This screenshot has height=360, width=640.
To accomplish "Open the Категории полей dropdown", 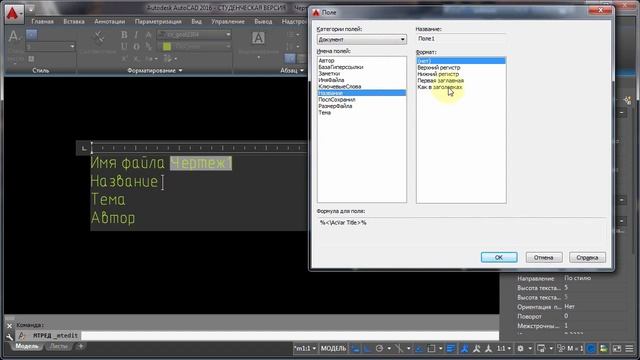I will tap(362, 40).
